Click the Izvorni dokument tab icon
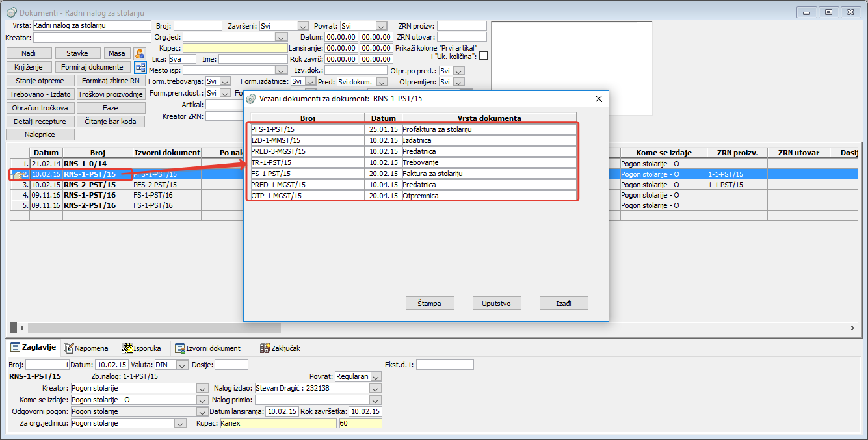 [180, 348]
